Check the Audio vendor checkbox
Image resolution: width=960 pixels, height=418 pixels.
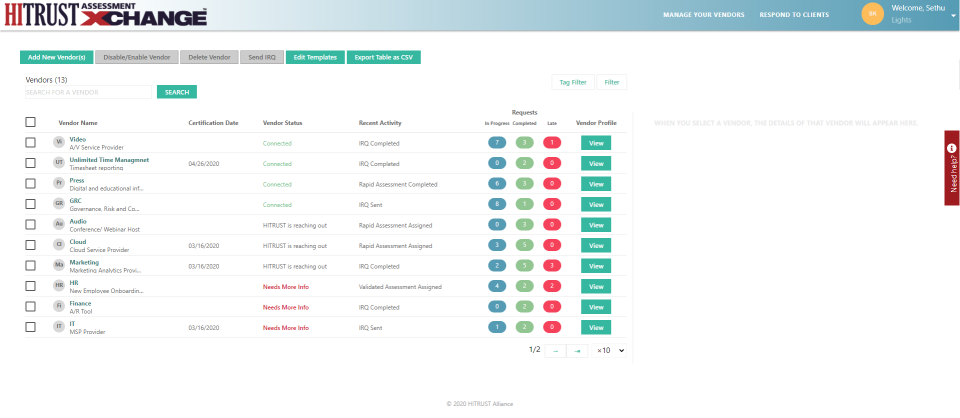31,225
